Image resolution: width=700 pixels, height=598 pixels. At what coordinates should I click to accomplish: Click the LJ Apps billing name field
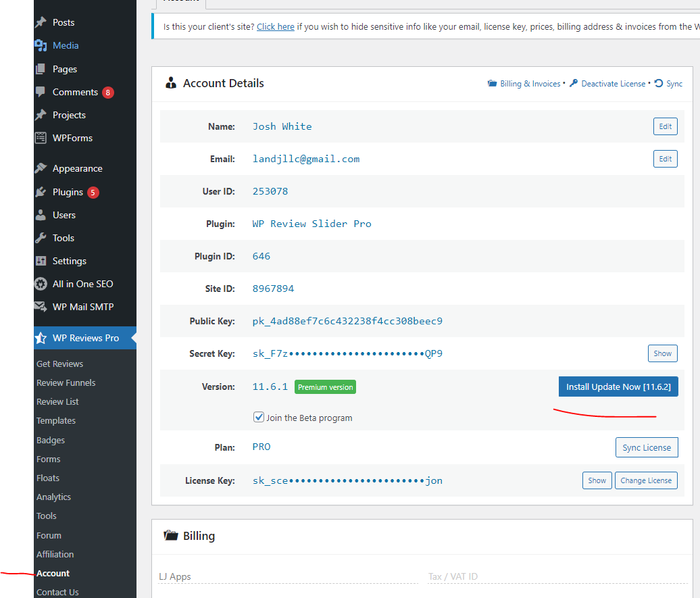click(x=289, y=576)
